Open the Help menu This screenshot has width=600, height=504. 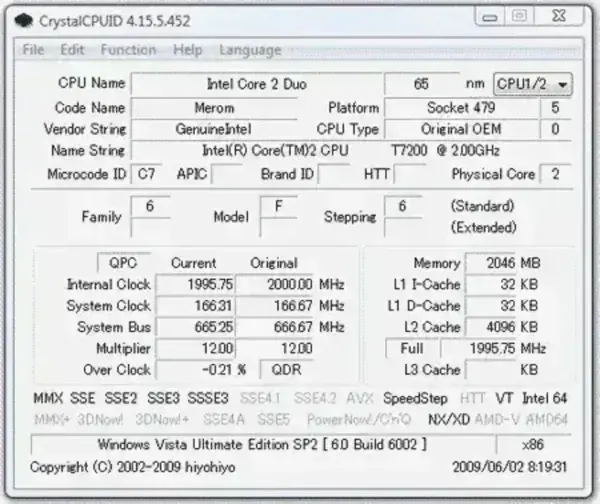188,50
